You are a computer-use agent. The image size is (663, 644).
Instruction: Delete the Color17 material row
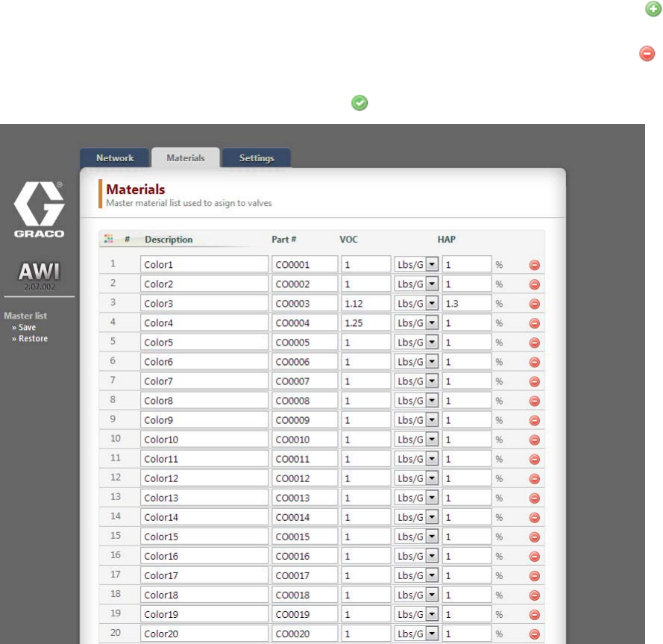tap(535, 576)
